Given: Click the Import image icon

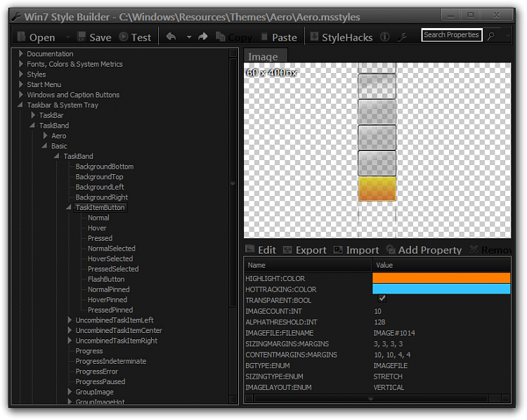Looking at the screenshot, I should [x=338, y=249].
